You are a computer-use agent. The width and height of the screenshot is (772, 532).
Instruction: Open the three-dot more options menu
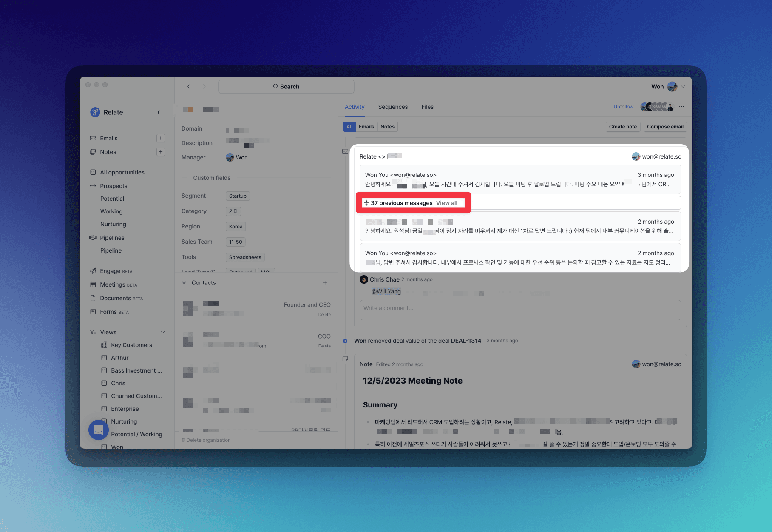(x=681, y=107)
